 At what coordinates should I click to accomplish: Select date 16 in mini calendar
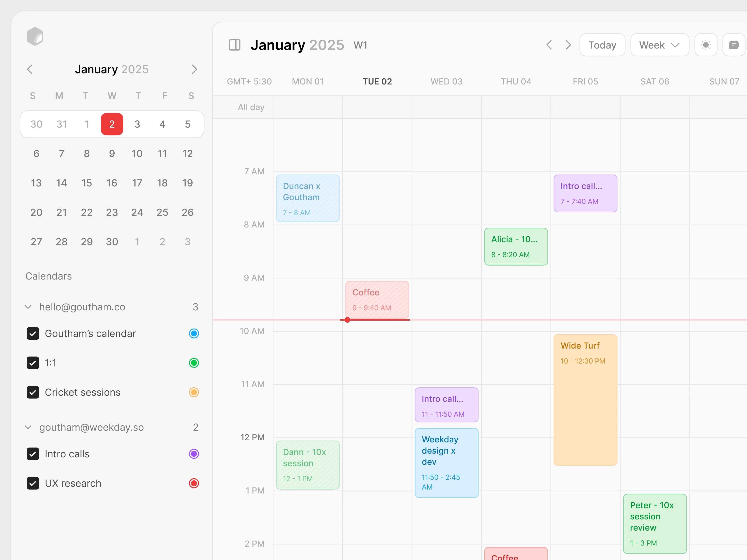(112, 183)
